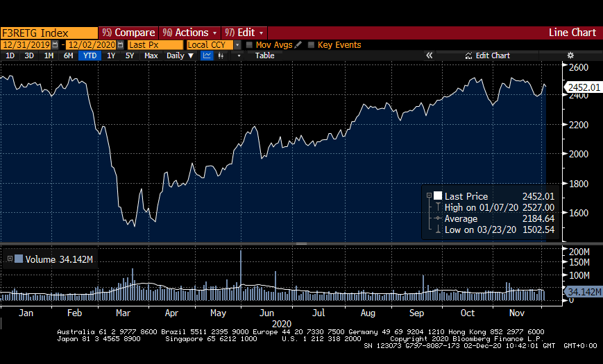Select the candlestick chart type icon

point(221,55)
